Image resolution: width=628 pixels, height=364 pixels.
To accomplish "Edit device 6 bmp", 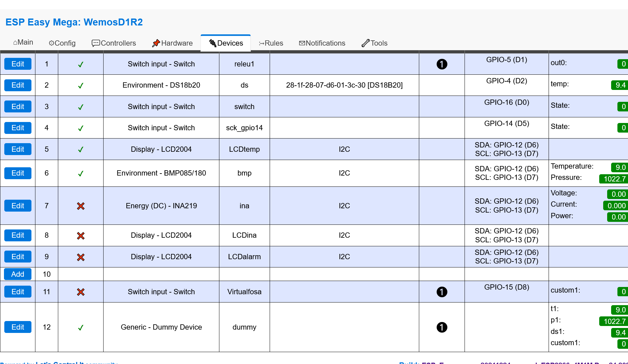I will [18, 173].
